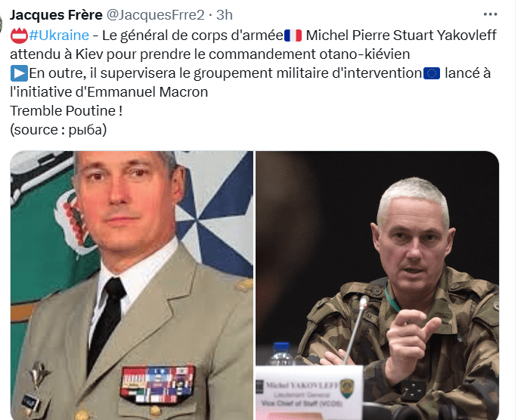
Task: Click the French flag emoji
Action: [x=293, y=36]
